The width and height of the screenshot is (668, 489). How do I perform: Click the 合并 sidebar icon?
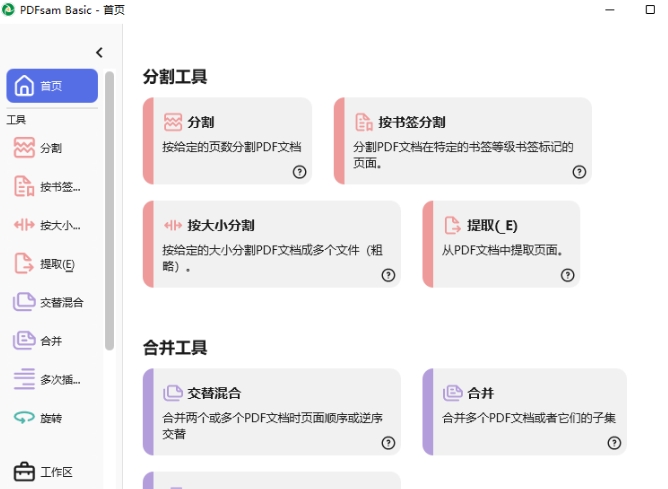pyautogui.click(x=24, y=340)
